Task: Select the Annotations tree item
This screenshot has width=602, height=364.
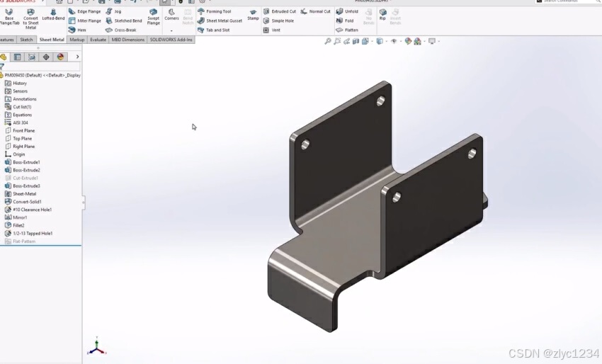Action: click(21, 99)
